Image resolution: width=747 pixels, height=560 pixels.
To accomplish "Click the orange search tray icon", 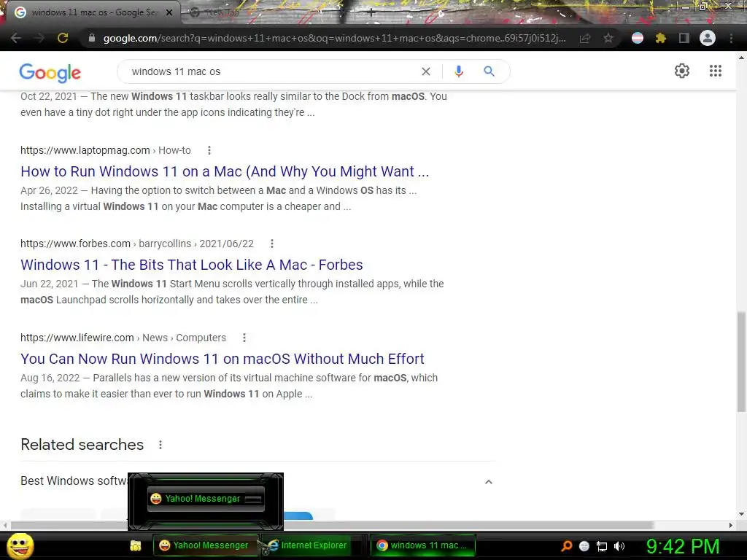I will [x=566, y=546].
